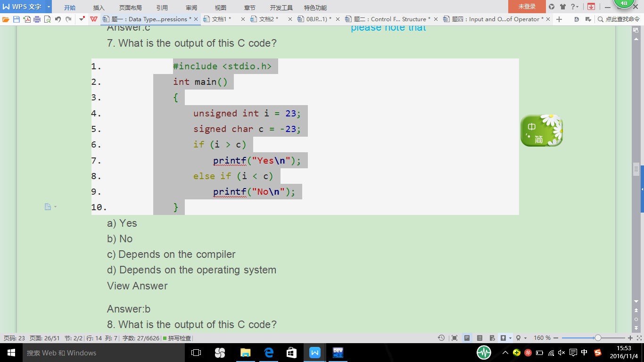Open the Dev-C++ taskbar icon

[x=338, y=353]
